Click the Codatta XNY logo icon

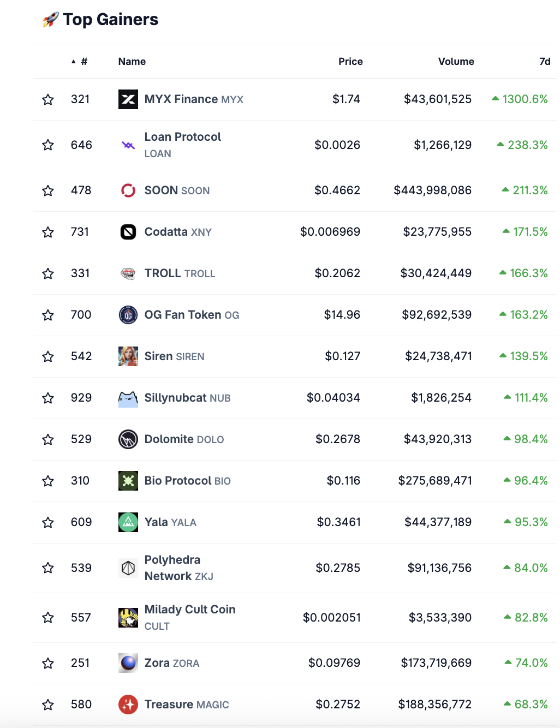[128, 232]
